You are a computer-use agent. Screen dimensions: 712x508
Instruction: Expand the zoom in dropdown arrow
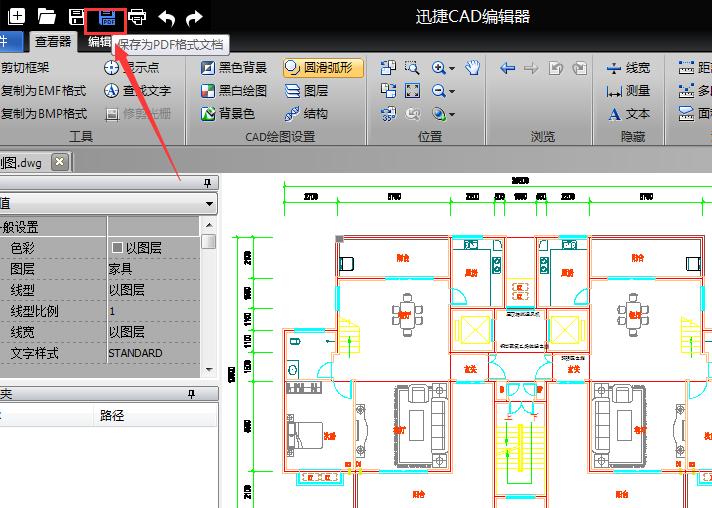click(452, 69)
